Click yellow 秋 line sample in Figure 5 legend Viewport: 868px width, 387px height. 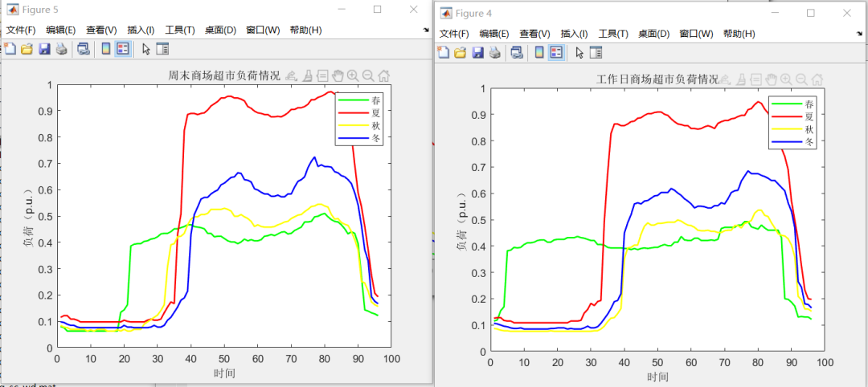(x=355, y=126)
